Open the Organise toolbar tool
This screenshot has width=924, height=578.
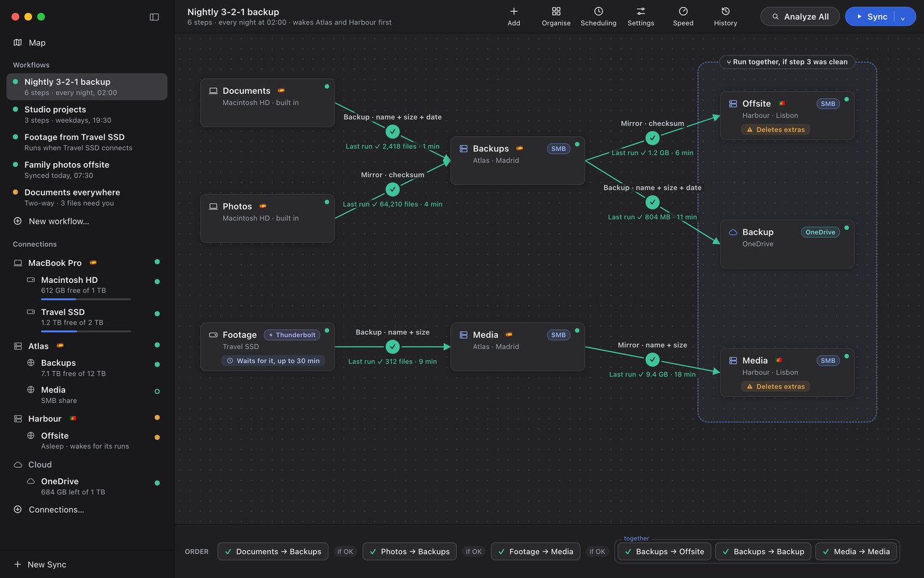point(556,17)
